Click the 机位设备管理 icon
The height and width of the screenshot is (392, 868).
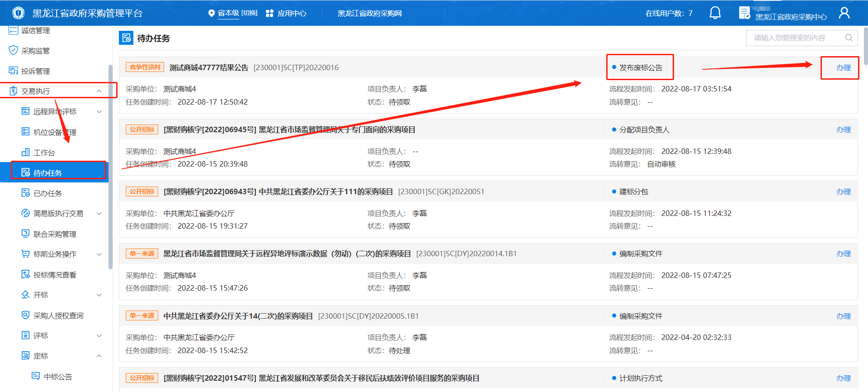(x=26, y=132)
